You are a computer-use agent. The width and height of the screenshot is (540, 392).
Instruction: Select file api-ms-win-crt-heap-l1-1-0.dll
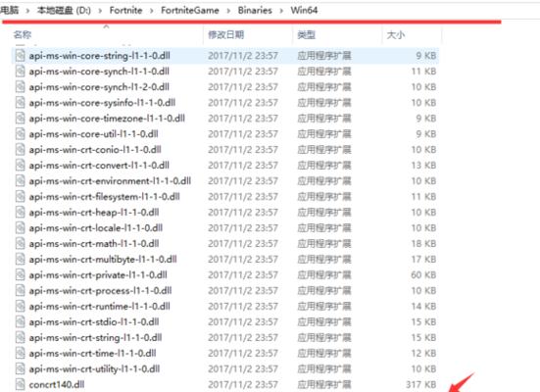coord(94,213)
